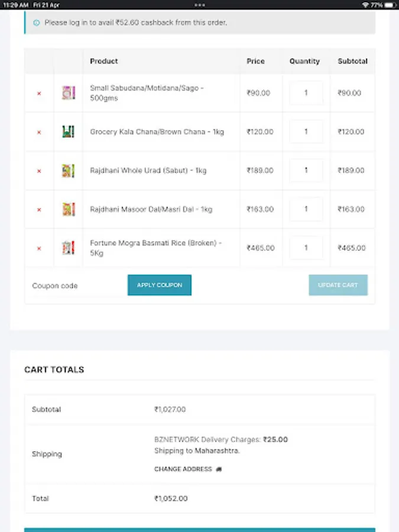
Task: Click the Rajdhani Whole Urad product link
Action: 148,171
